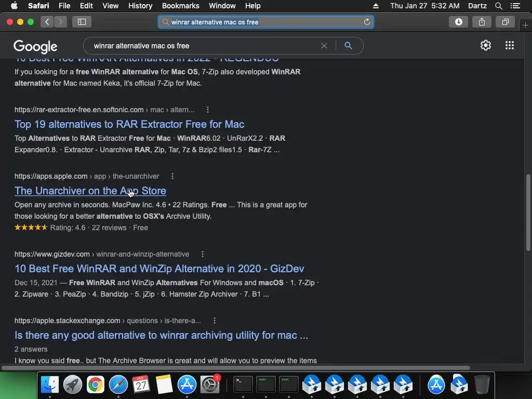
Task: Open the Google apps grid
Action: 509,46
